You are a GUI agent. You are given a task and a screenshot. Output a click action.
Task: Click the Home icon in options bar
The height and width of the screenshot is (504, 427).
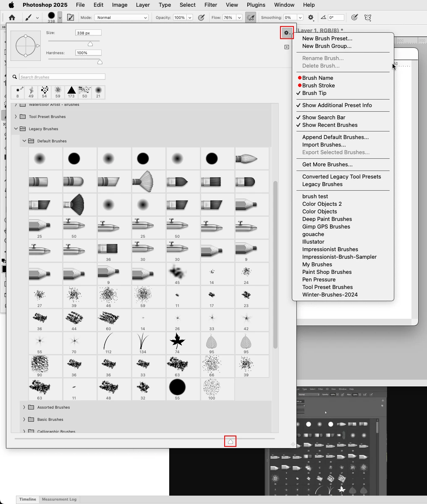pyautogui.click(x=12, y=18)
